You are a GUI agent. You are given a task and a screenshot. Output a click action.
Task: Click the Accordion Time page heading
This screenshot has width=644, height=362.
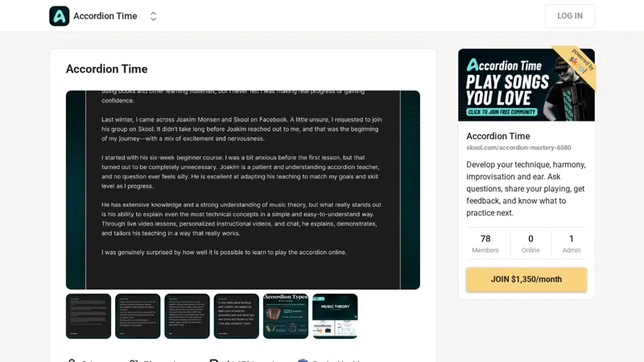tap(107, 69)
